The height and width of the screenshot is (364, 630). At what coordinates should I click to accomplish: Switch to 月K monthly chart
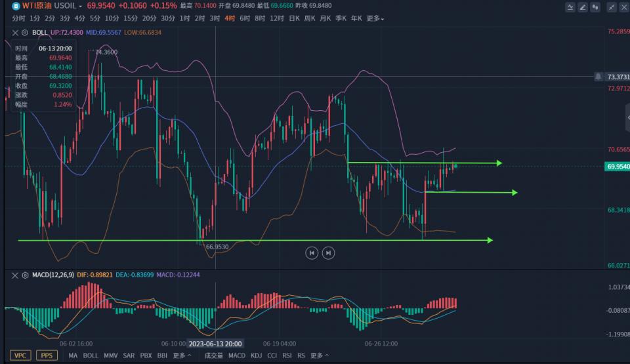[325, 18]
